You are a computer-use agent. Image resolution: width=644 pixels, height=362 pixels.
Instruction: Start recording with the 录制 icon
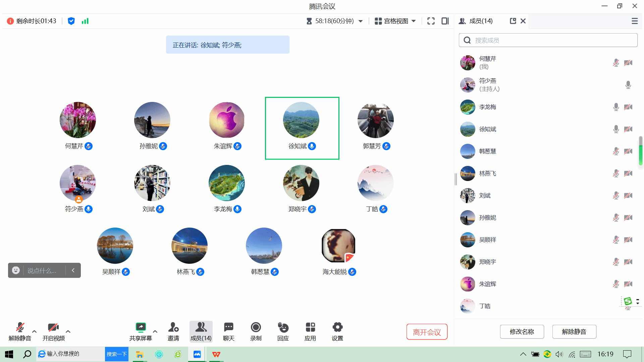click(x=256, y=327)
